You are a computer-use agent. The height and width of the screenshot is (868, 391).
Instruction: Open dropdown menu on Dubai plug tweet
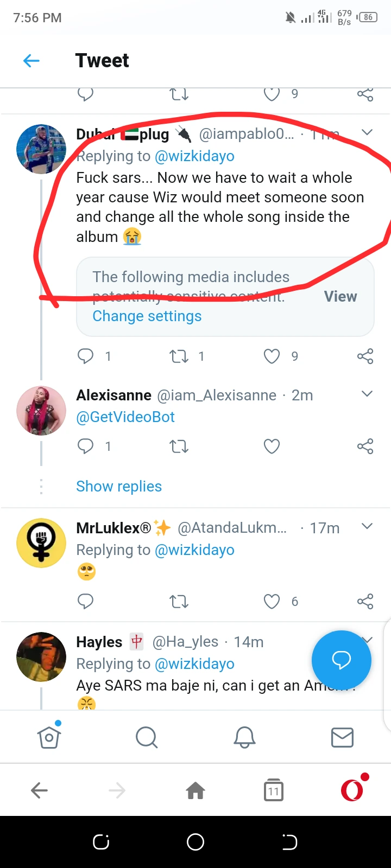click(x=367, y=132)
